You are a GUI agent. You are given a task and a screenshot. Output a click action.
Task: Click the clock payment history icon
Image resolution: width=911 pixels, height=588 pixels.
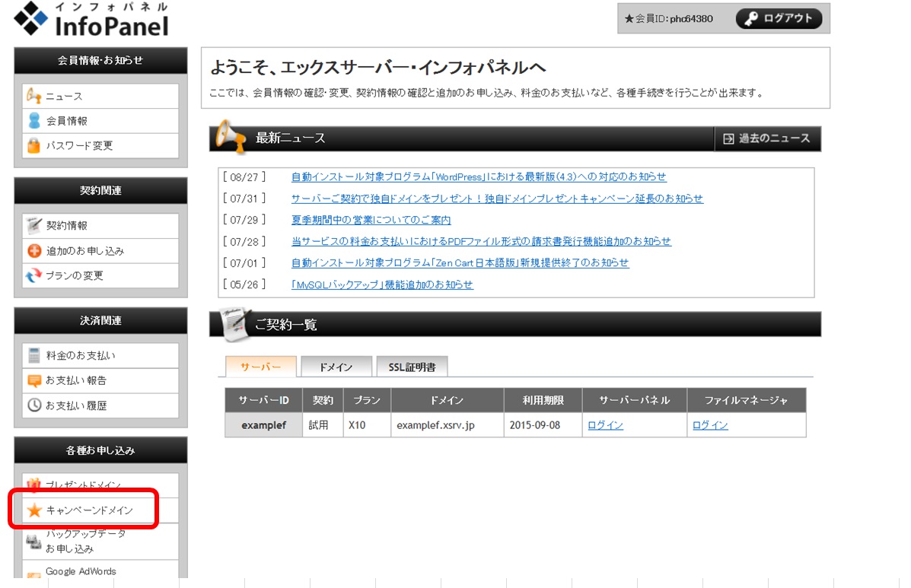tap(33, 405)
